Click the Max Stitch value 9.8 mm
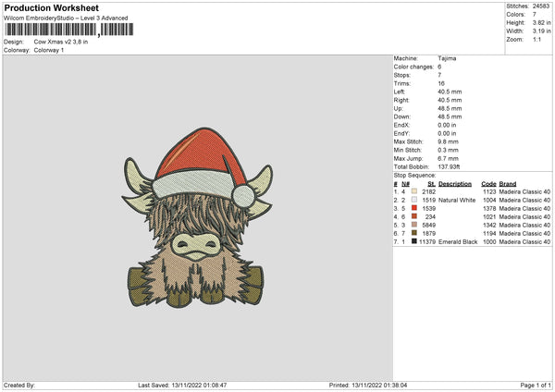Viewport: 555px width, 392px height. [x=448, y=141]
